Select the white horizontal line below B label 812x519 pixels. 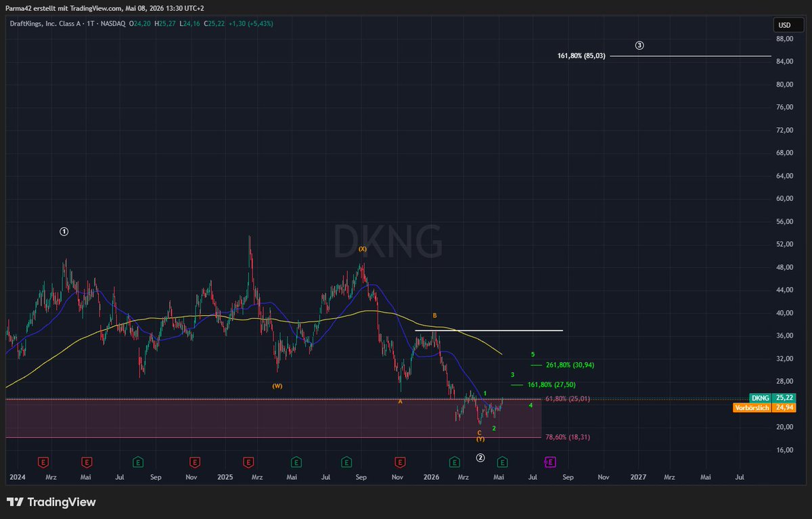(x=489, y=330)
